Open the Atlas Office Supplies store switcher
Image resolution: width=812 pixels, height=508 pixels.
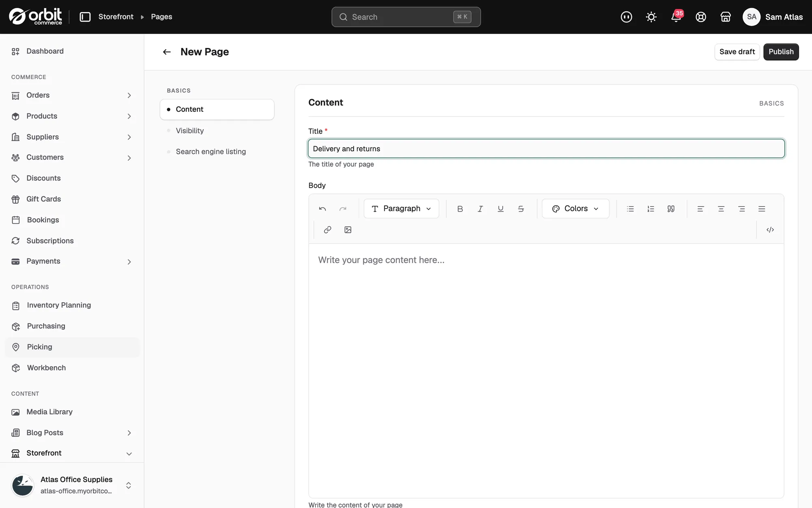(72, 485)
